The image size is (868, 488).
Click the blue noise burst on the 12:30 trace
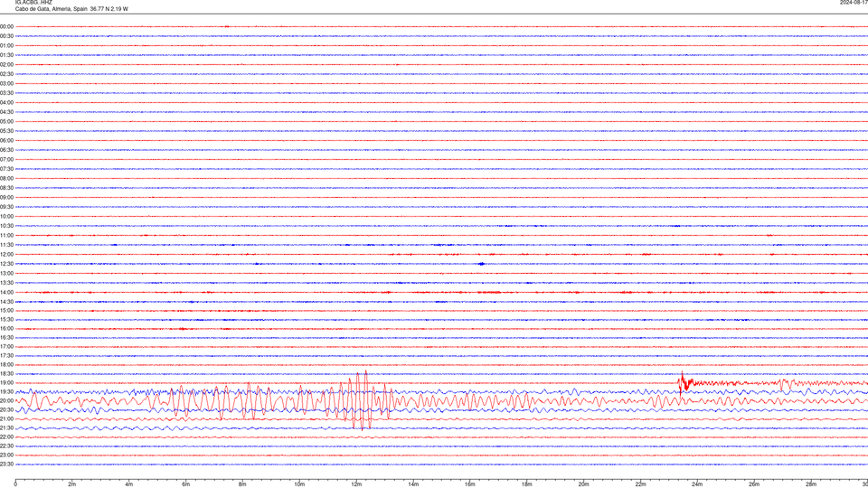(482, 264)
